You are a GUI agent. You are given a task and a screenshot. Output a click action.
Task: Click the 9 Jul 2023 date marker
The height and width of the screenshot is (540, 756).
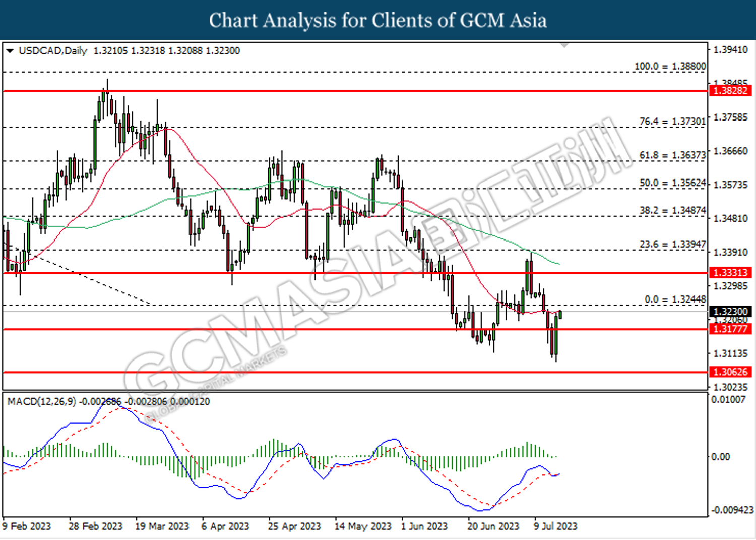[x=555, y=526]
